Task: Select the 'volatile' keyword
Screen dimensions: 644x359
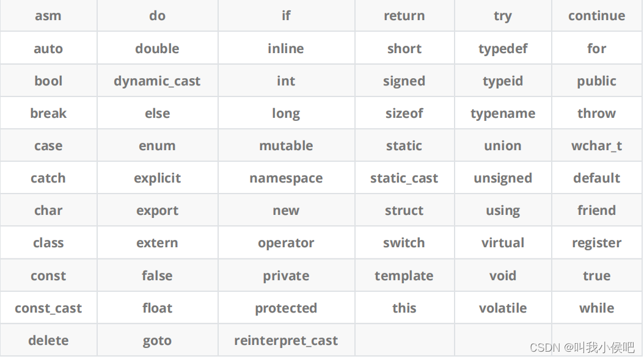Action: point(503,308)
